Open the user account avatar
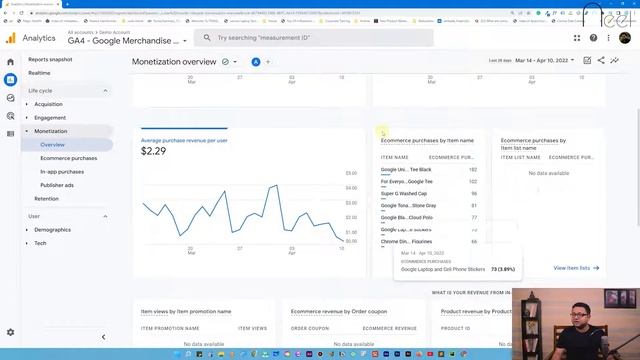This screenshot has width=640, height=360. (624, 38)
